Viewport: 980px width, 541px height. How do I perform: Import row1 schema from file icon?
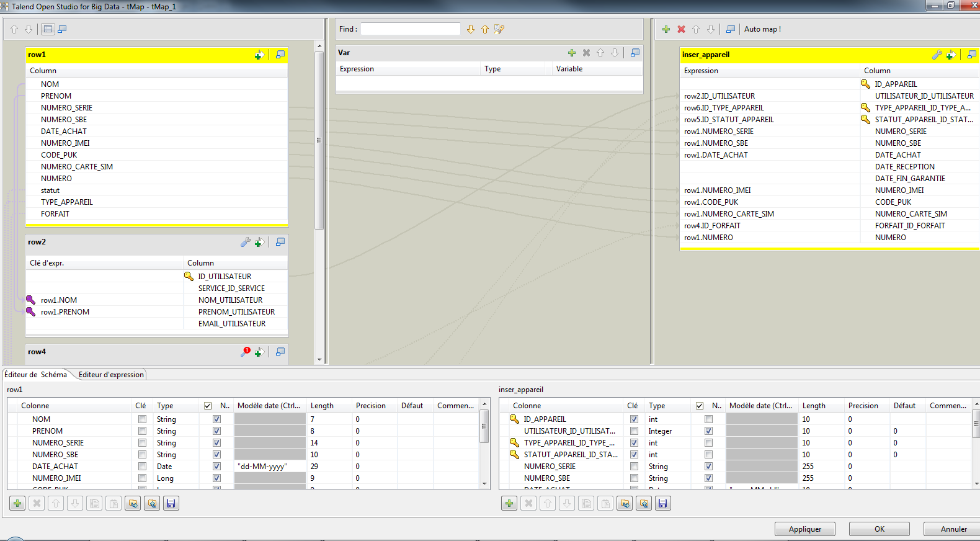133,503
